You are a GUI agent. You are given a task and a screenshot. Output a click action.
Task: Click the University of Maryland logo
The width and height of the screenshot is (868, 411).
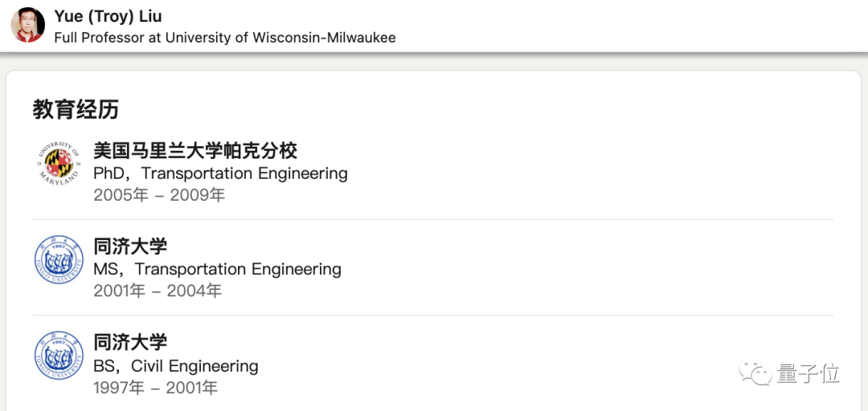pos(59,164)
